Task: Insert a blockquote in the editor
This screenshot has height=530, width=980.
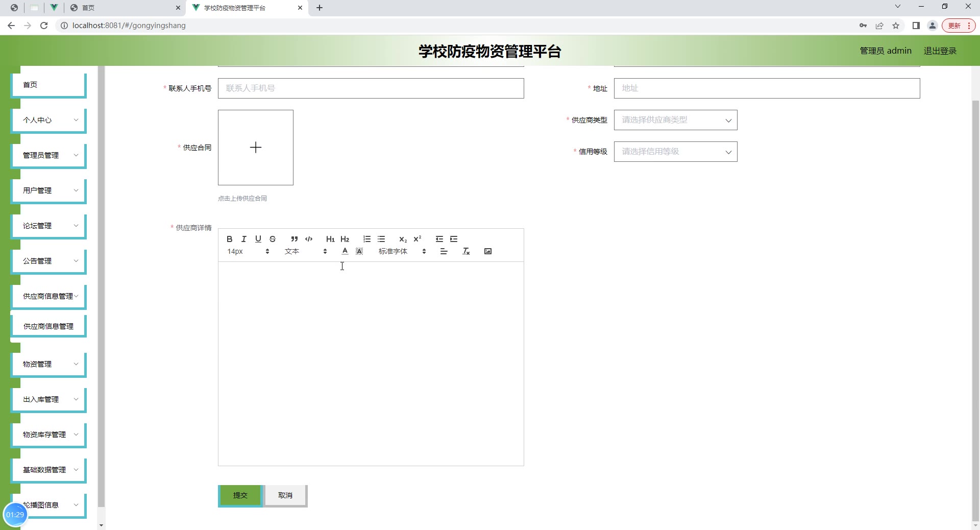Action: pyautogui.click(x=295, y=239)
